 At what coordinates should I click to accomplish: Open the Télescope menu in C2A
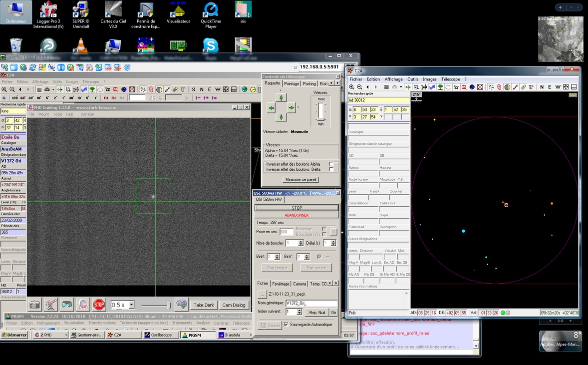450,79
